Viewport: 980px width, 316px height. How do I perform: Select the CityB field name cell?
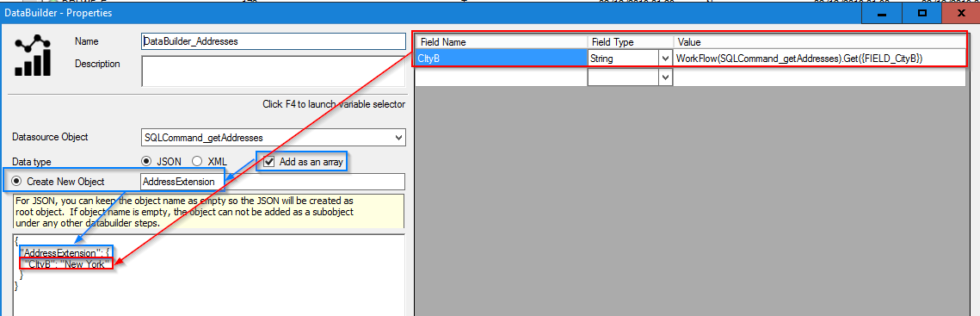[502, 59]
